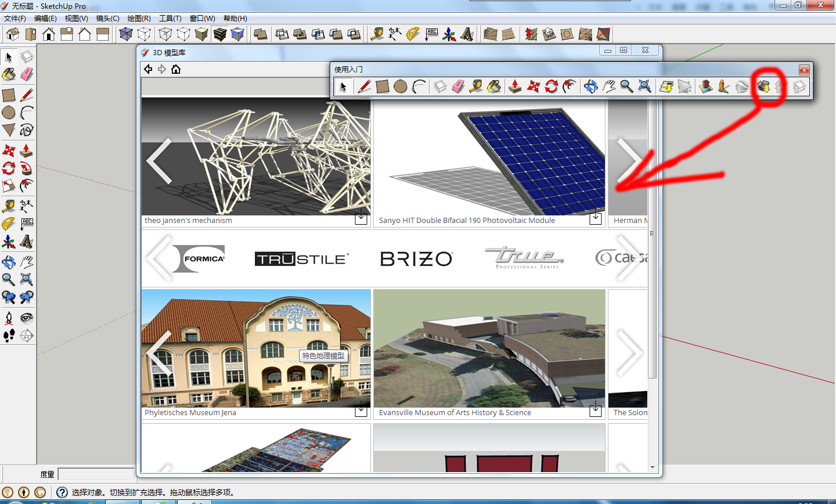836x504 pixels.
Task: Click the 度量 measurement input box
Action: 98,474
